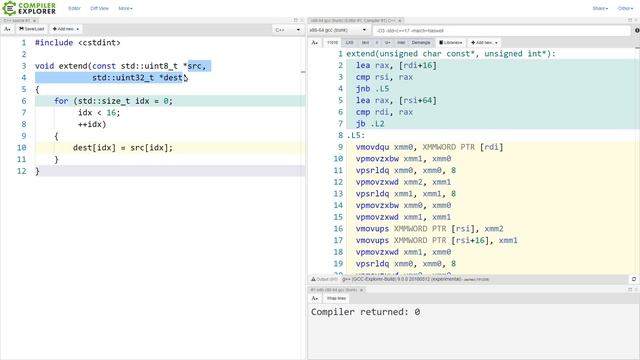This screenshot has height=360, width=640.
Task: Click the Compiler Explorer logo
Action: [29, 8]
